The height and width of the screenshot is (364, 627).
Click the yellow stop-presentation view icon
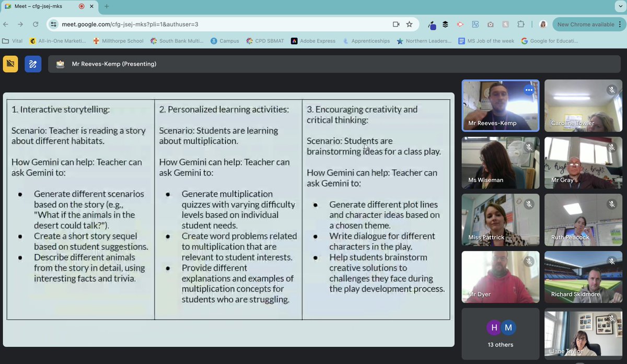10,64
